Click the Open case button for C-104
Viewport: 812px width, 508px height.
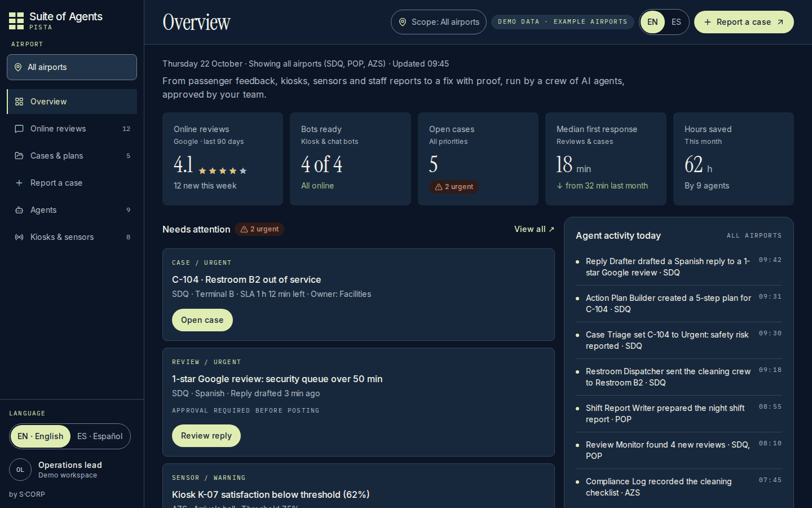(x=202, y=320)
